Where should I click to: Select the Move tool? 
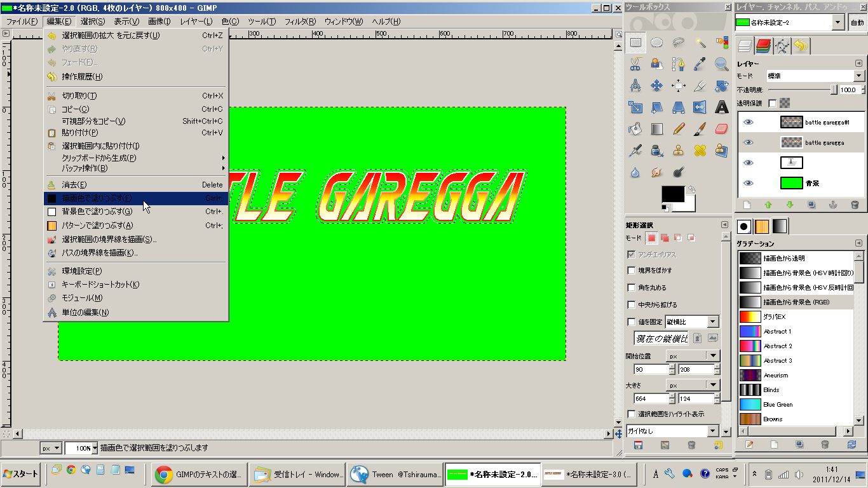pos(657,86)
